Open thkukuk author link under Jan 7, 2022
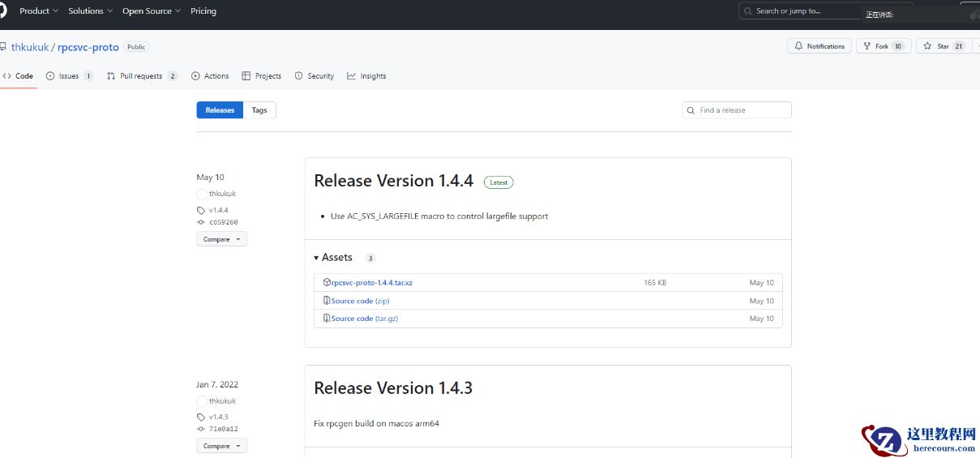Screen dimensions: 980x458 pyautogui.click(x=222, y=401)
